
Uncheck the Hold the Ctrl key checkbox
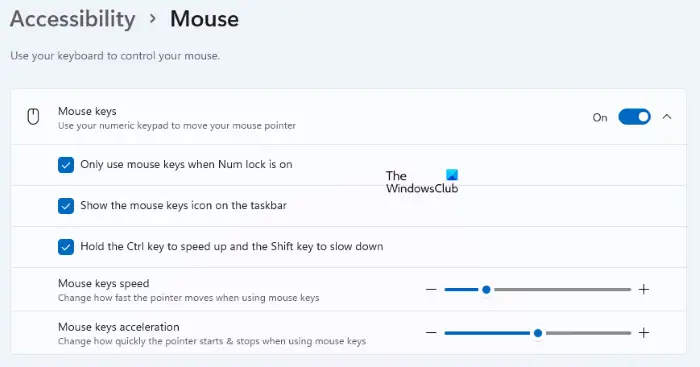(x=66, y=247)
